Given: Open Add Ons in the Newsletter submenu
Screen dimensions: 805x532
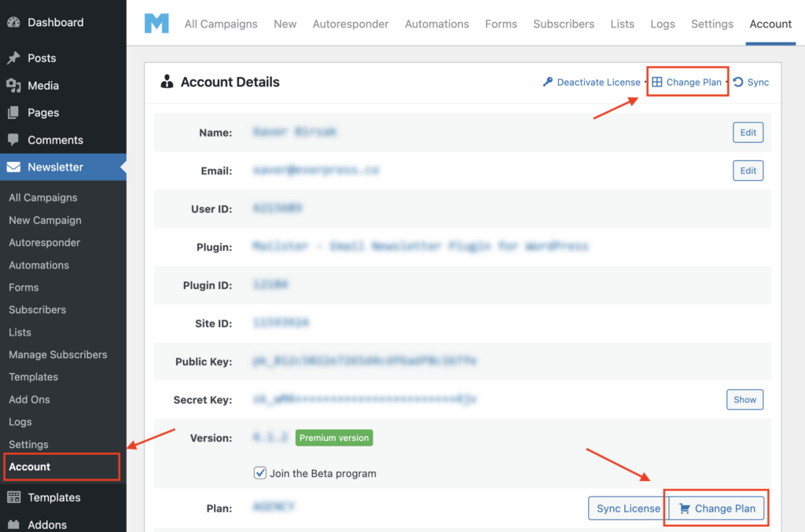Looking at the screenshot, I should pos(29,399).
